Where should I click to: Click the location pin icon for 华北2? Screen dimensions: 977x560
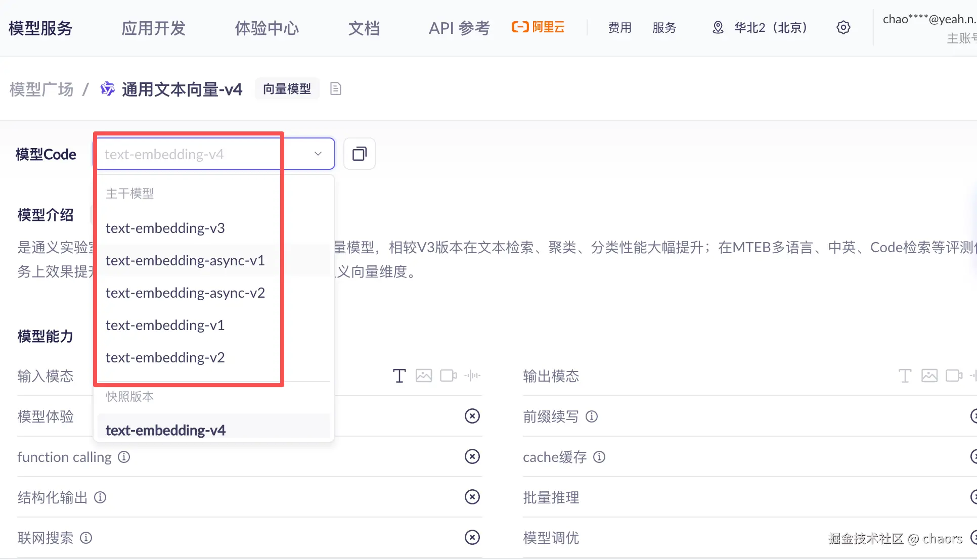pos(718,27)
